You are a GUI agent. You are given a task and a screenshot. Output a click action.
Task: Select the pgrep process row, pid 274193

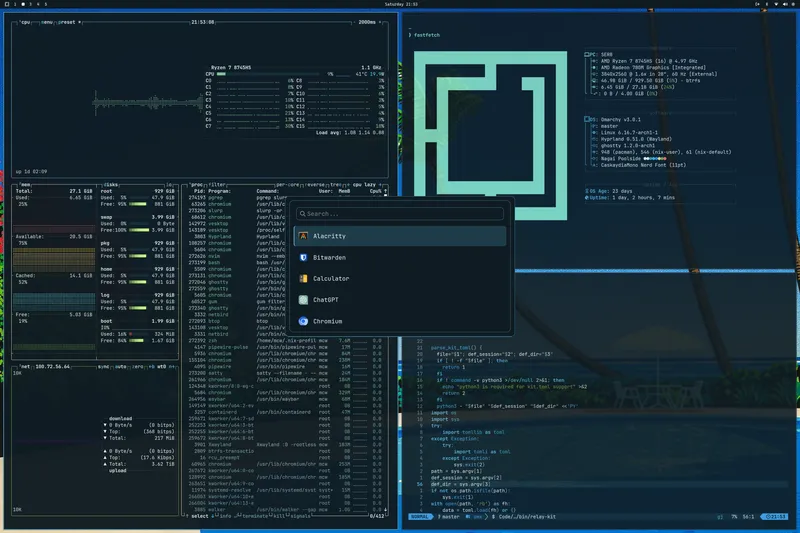[285, 197]
